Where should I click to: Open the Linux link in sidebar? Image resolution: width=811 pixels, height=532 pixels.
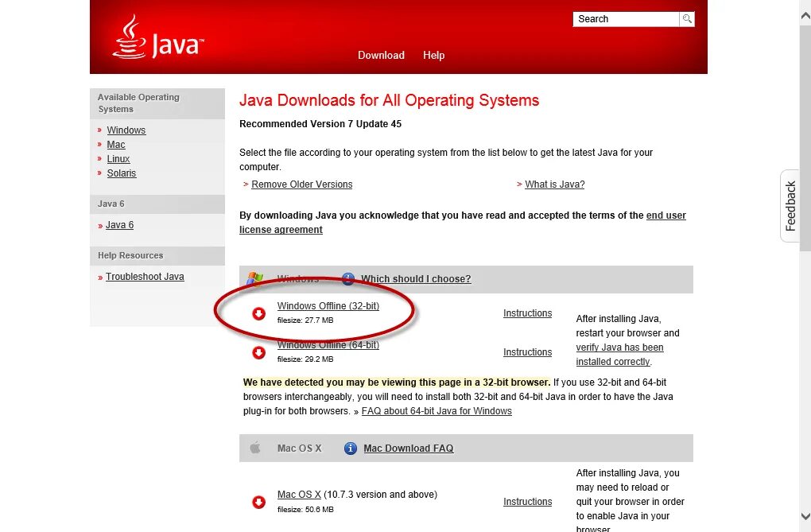coord(118,159)
